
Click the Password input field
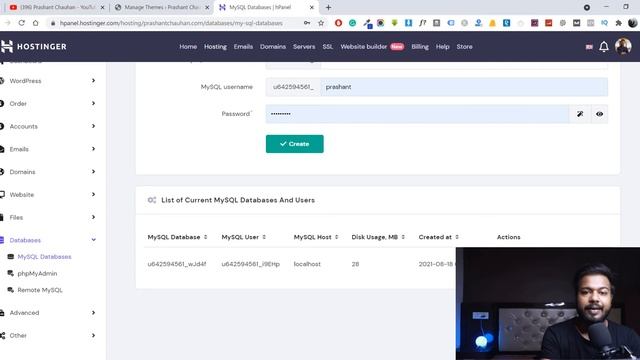point(417,114)
